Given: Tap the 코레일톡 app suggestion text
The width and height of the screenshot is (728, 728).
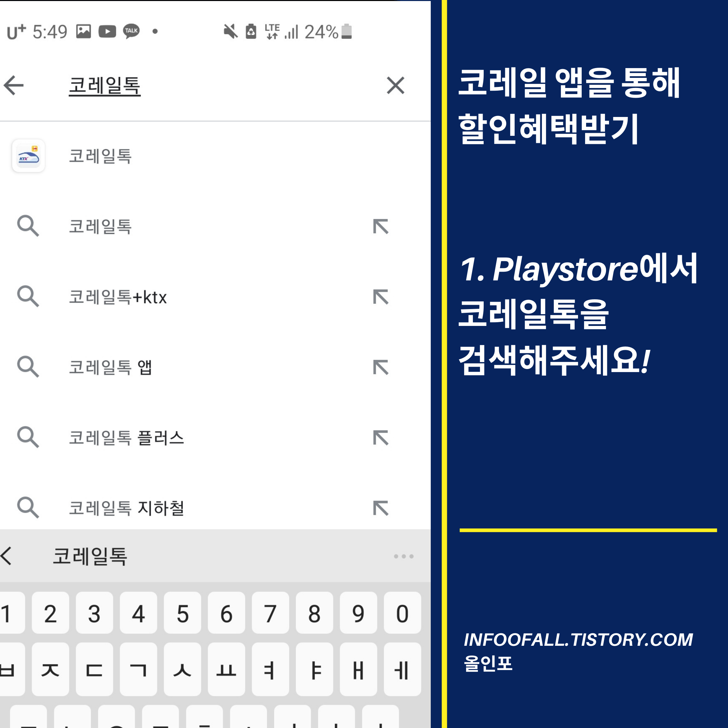Looking at the screenshot, I should pos(100,156).
